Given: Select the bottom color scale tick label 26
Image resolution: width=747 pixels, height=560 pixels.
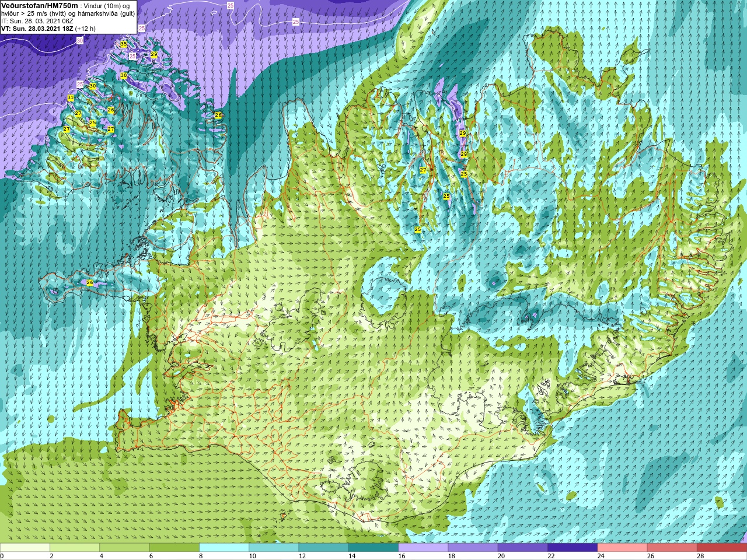Looking at the screenshot, I should (x=651, y=556).
